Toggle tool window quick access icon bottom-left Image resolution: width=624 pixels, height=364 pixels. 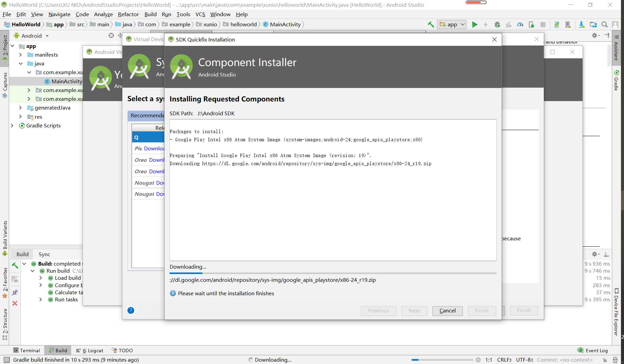[6, 360]
